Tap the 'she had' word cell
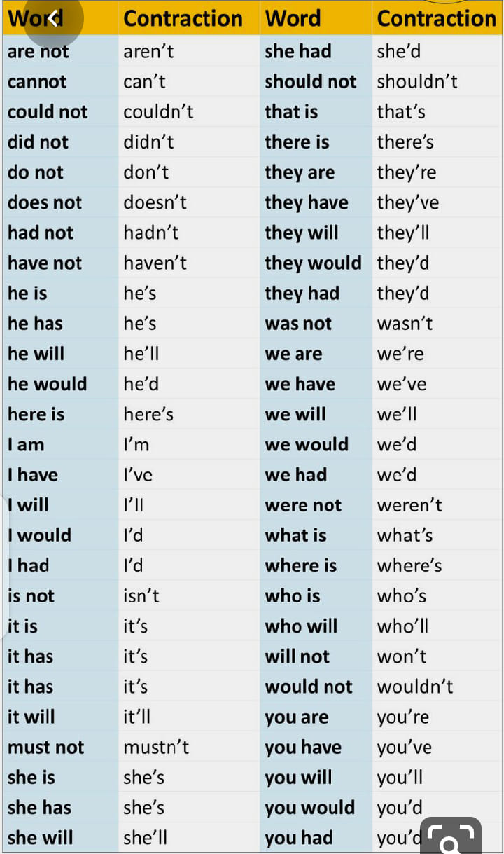This screenshot has height=854, width=504. (x=298, y=52)
